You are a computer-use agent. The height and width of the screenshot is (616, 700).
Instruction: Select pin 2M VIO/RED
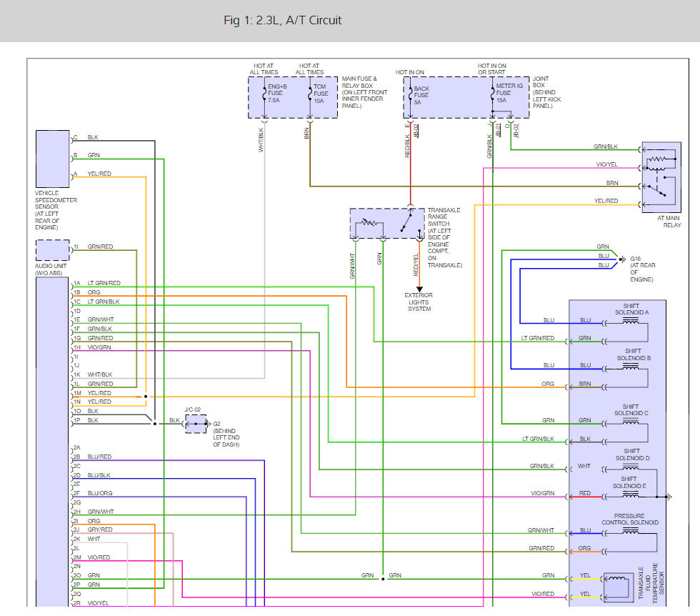(92, 557)
